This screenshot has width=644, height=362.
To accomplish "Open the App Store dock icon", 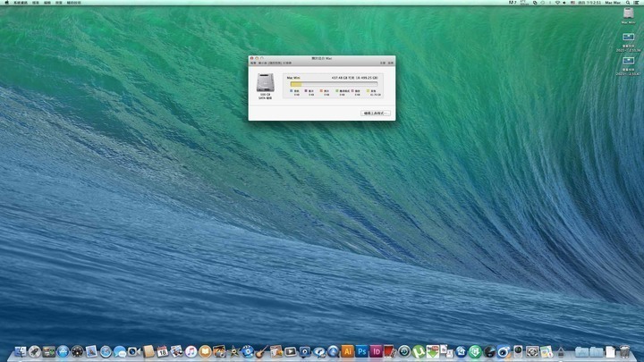I will 63,352.
